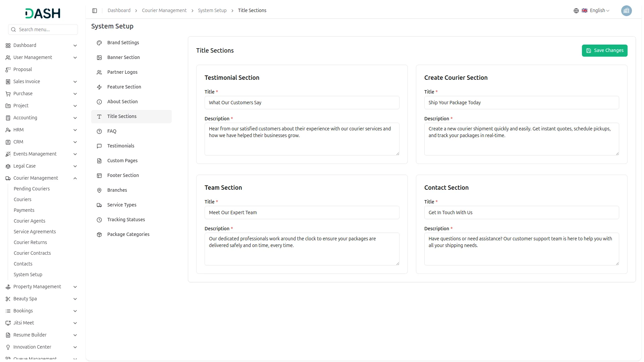The width and height of the screenshot is (644, 362).
Task: Click the Tracking Statuses clock icon
Action: [99, 220]
